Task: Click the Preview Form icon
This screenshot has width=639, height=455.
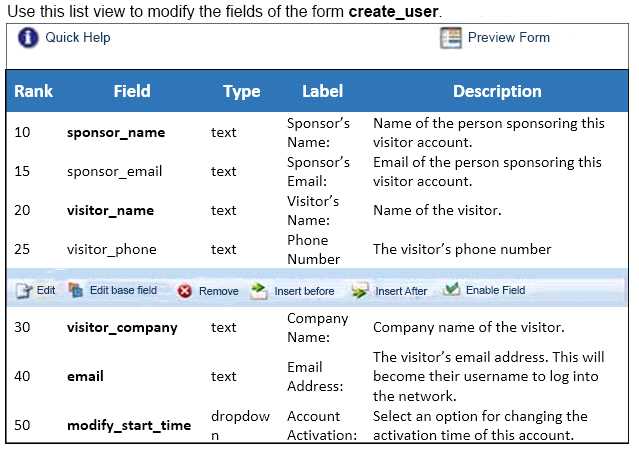Action: [x=451, y=38]
